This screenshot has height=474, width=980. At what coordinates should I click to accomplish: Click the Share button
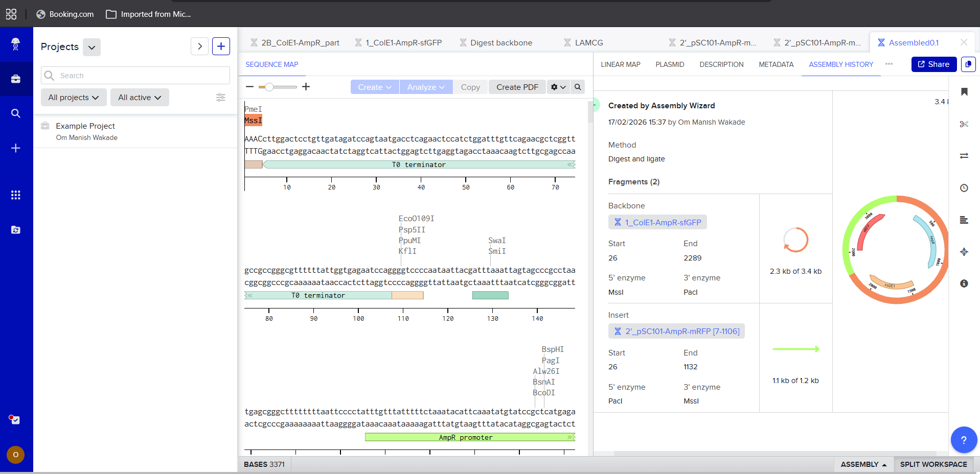[933, 64]
